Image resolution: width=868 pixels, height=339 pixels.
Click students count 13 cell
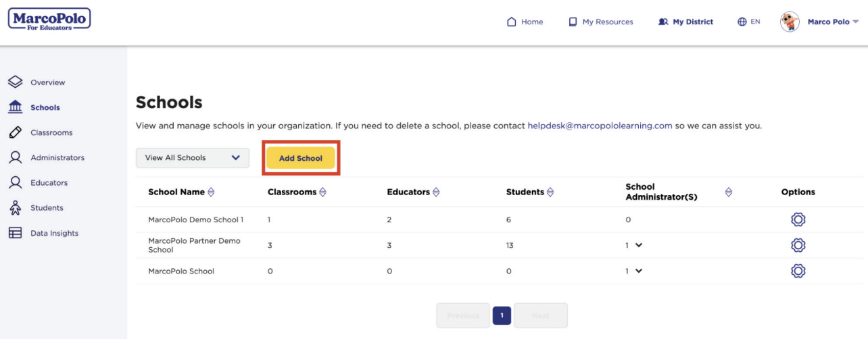(510, 245)
